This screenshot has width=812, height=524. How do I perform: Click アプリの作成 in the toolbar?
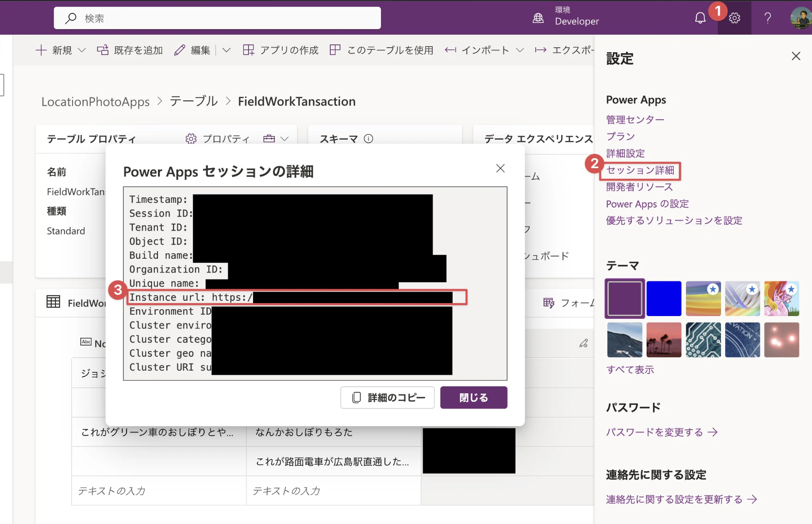281,50
